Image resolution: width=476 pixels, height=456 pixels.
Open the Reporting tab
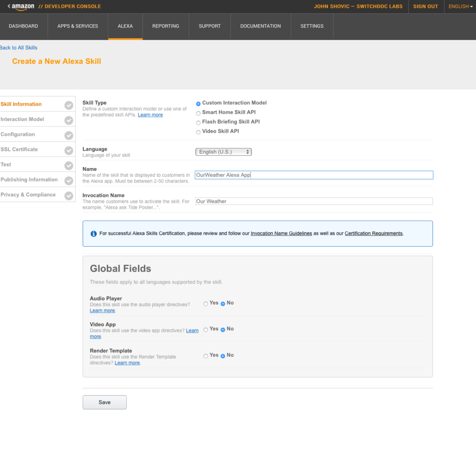(166, 26)
